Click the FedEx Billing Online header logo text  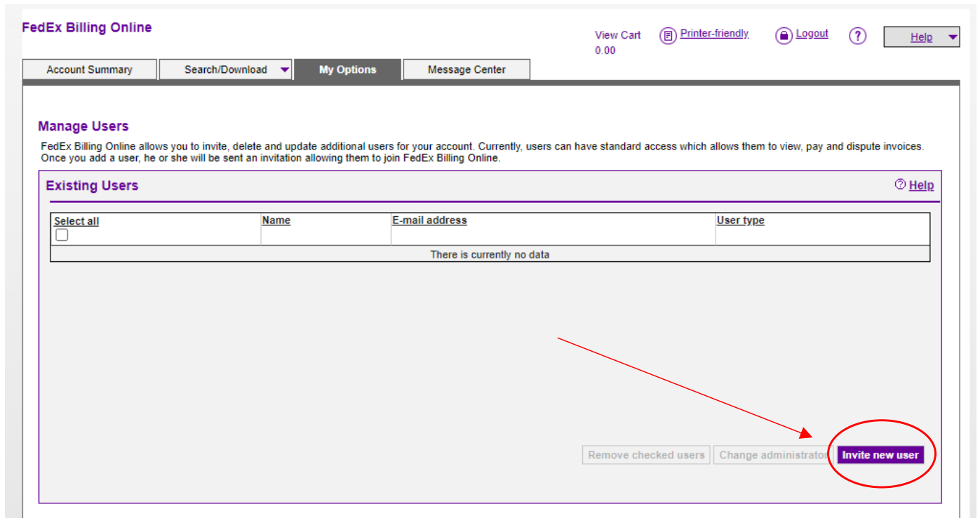tap(86, 27)
